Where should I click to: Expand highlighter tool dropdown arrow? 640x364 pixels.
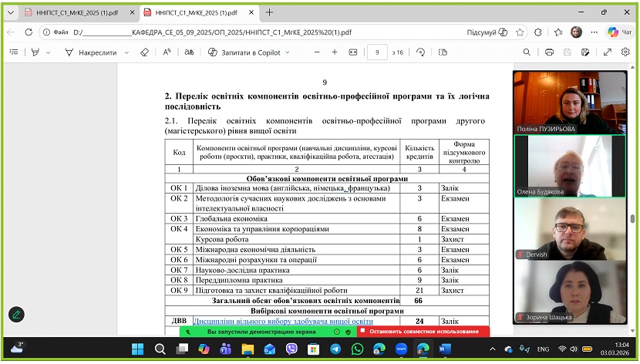point(48,52)
